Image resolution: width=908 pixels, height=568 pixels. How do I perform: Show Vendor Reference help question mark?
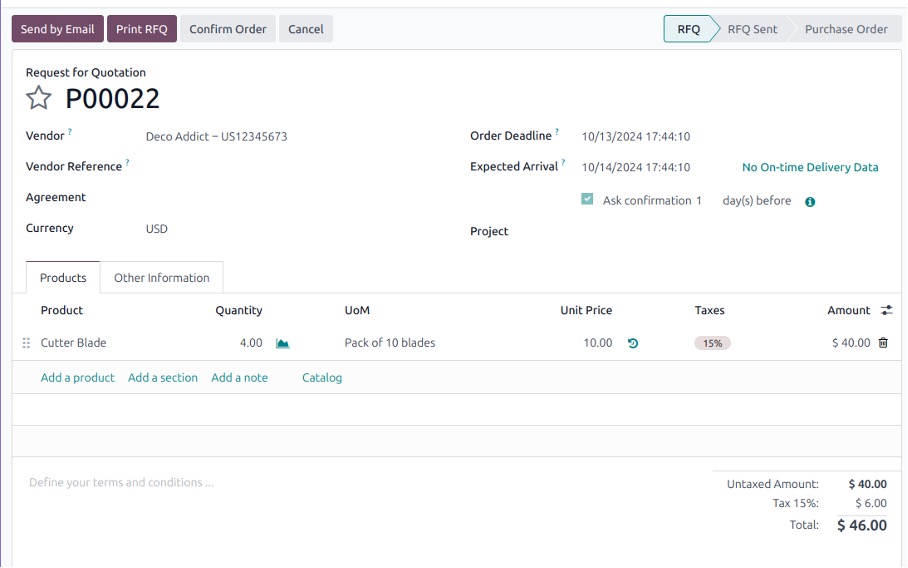coord(127,163)
